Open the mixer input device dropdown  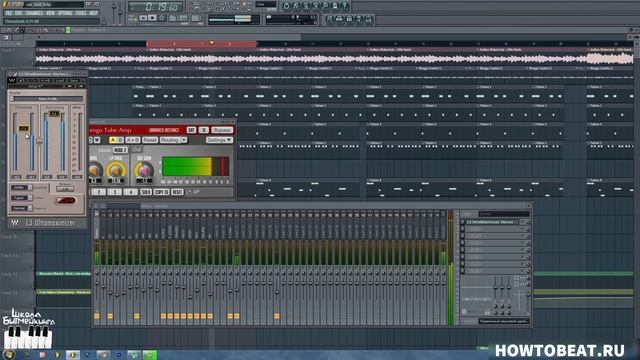tap(504, 214)
